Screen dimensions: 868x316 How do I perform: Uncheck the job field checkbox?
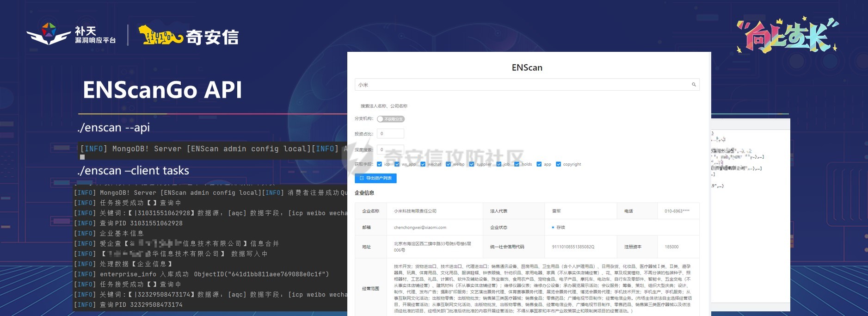point(499,164)
